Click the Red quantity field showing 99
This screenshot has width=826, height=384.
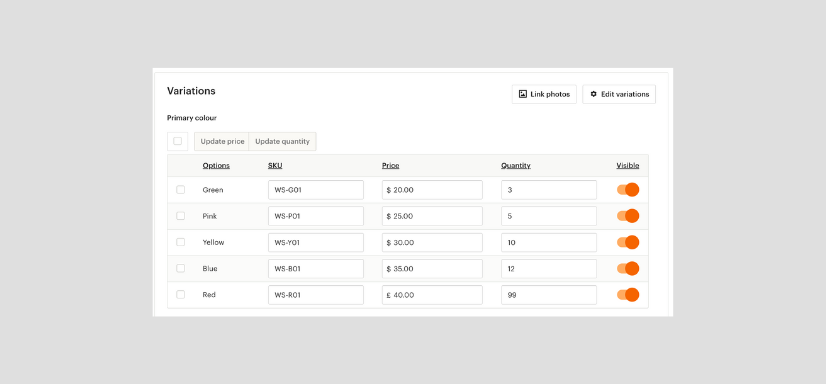point(549,295)
